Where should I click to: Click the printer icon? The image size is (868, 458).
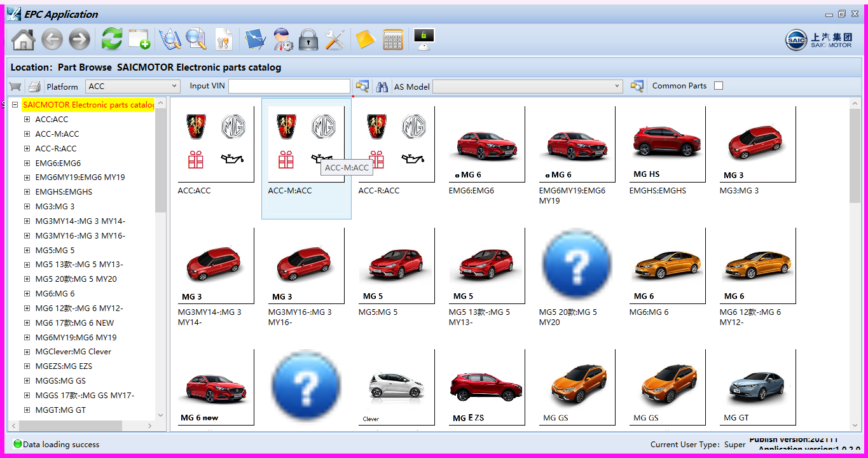[34, 87]
